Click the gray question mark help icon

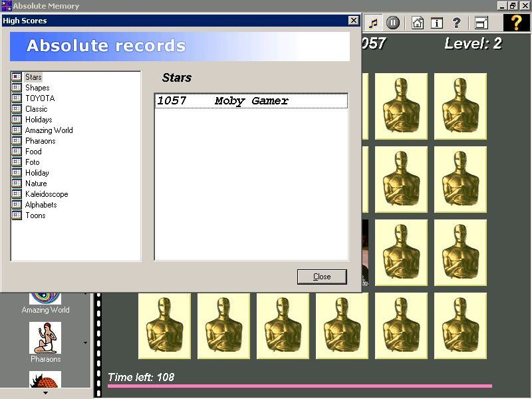tap(456, 22)
